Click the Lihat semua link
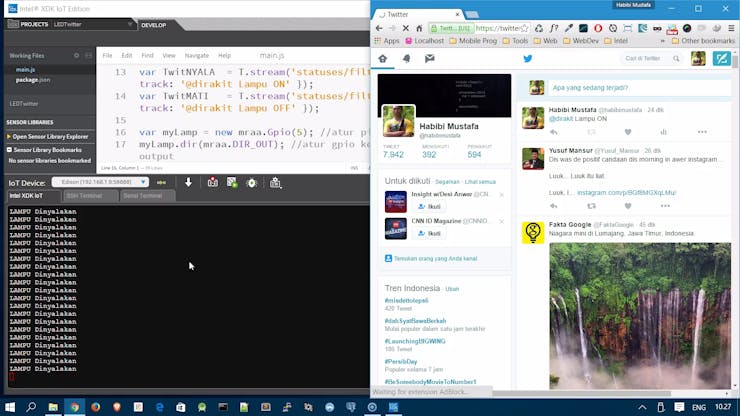 (480, 182)
